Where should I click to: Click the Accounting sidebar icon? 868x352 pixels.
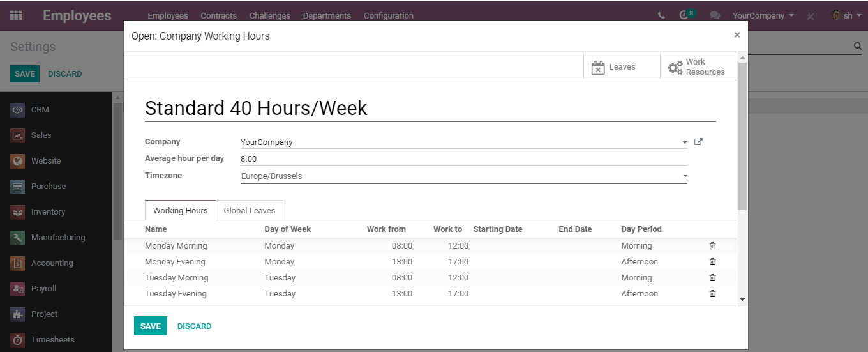18,263
